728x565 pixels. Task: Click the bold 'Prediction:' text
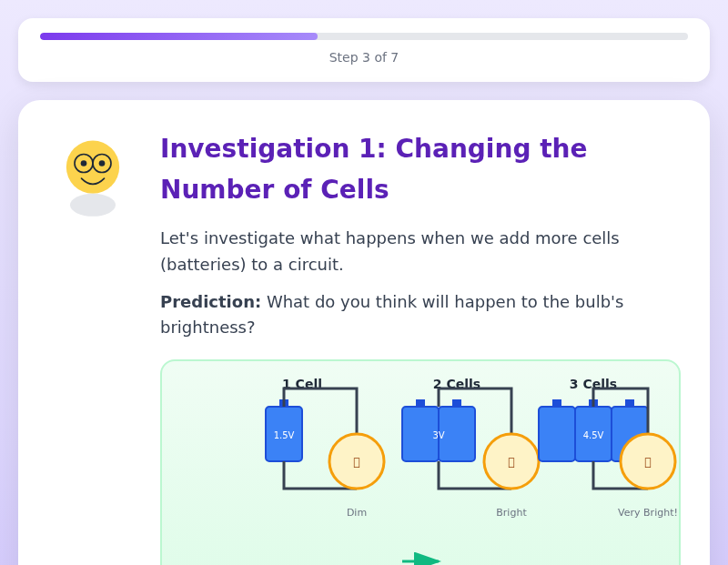(210, 302)
